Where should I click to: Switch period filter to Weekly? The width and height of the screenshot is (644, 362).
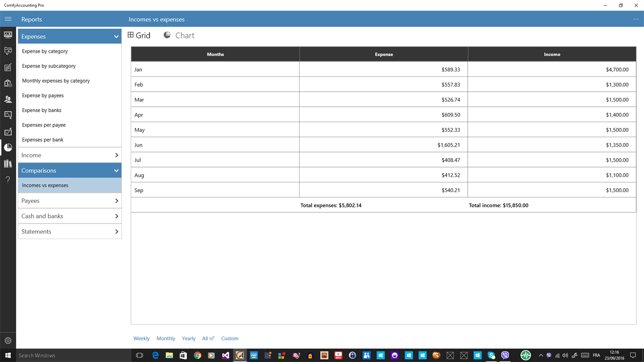point(141,338)
